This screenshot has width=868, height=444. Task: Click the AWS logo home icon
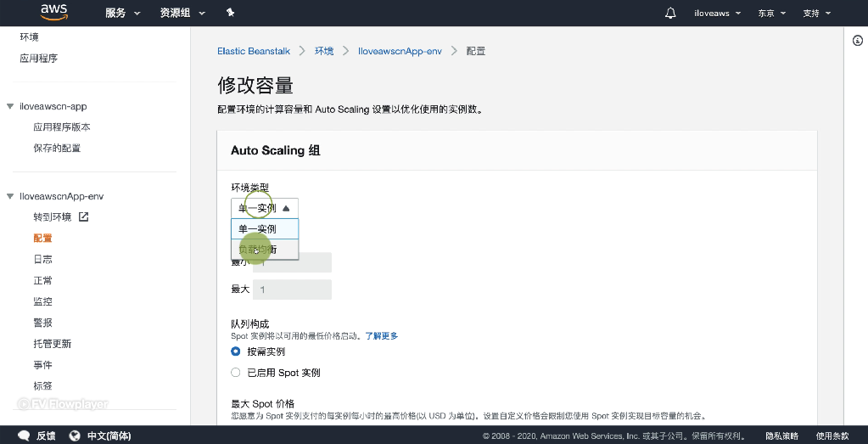[x=53, y=12]
